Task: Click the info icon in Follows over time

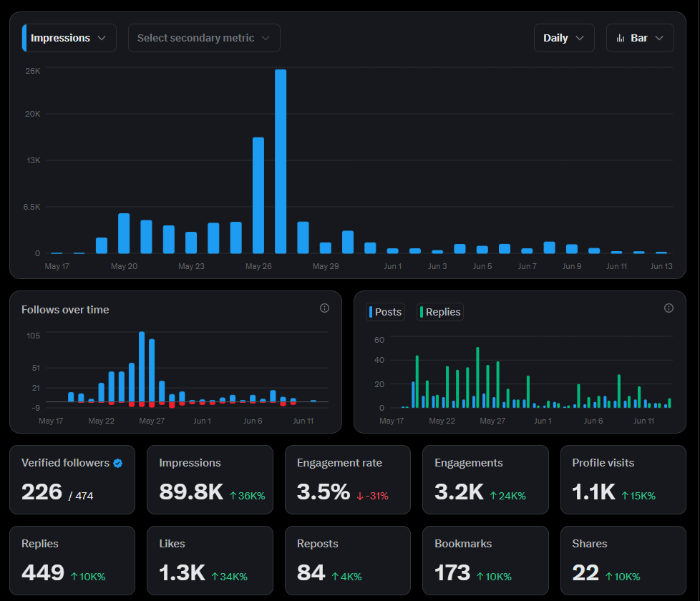Action: pyautogui.click(x=324, y=308)
